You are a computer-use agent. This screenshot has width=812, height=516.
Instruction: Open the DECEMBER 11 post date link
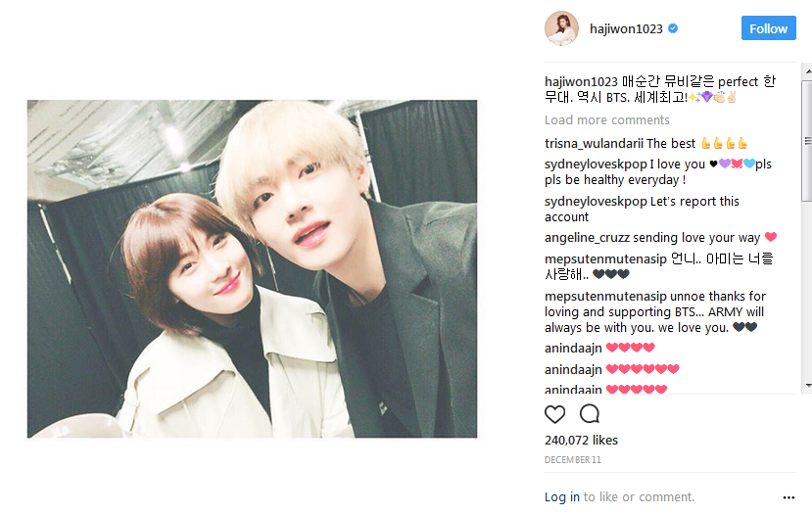[573, 460]
